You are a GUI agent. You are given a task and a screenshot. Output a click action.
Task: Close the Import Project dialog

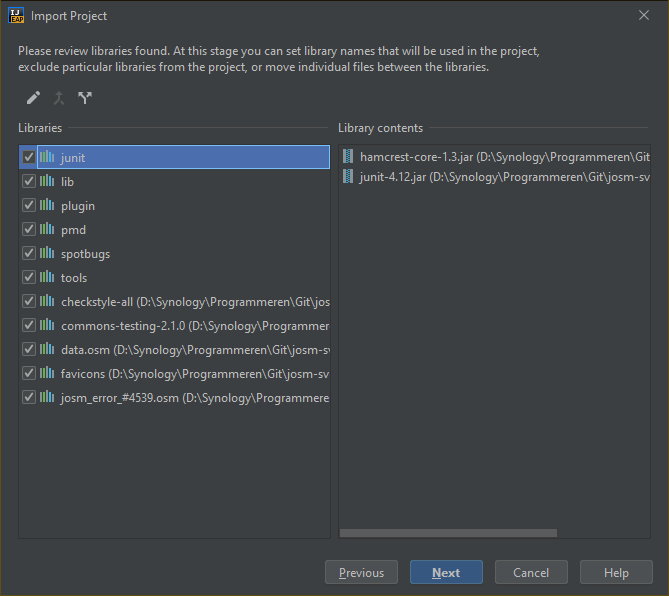click(643, 15)
